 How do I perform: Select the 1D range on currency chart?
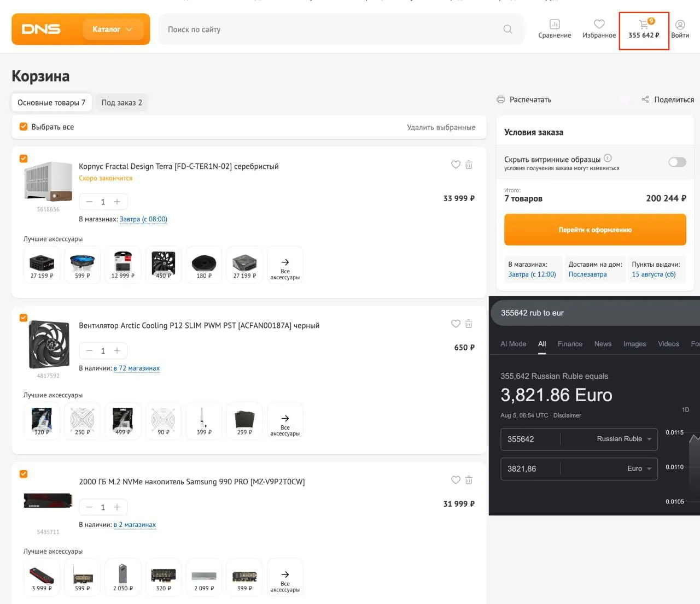click(685, 409)
